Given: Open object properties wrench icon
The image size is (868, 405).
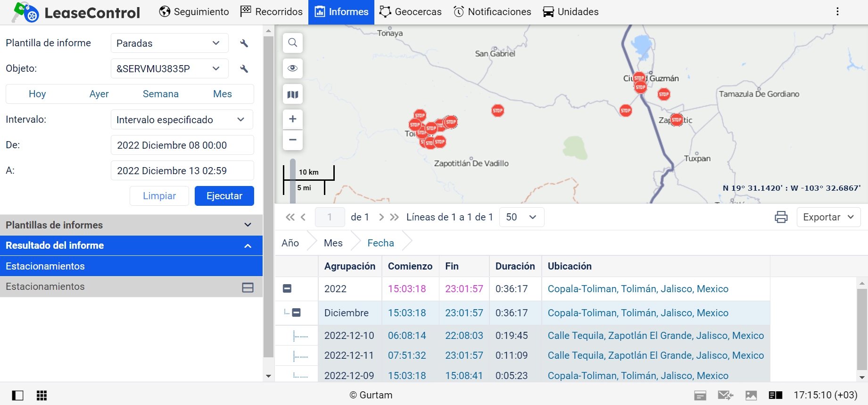Looking at the screenshot, I should (x=244, y=69).
